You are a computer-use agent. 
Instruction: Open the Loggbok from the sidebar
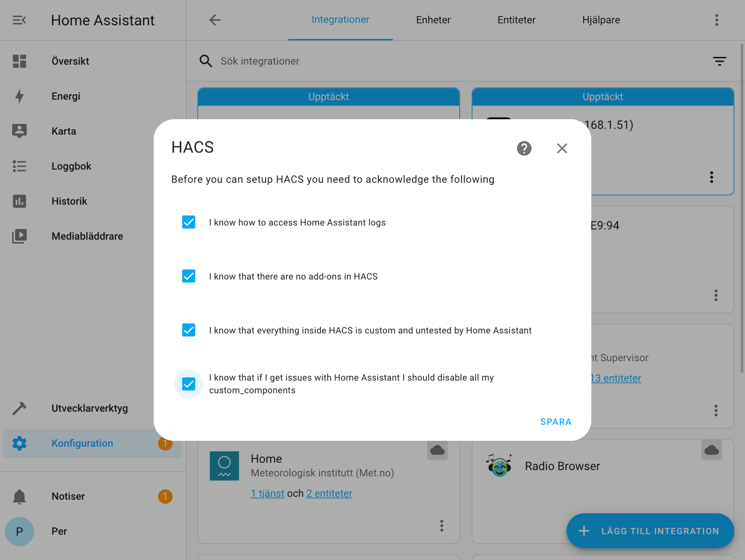(x=71, y=166)
